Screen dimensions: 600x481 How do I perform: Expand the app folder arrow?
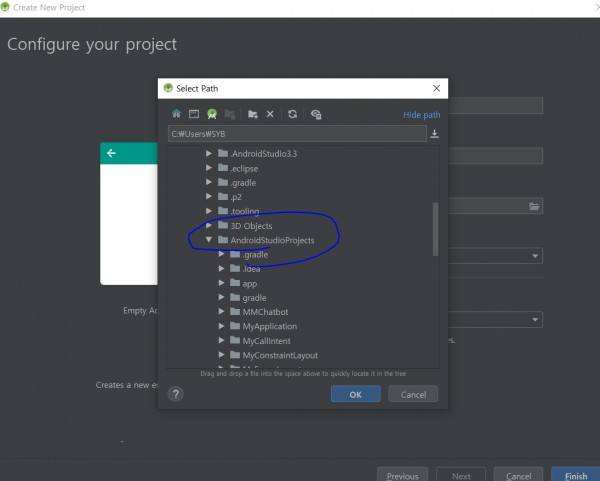(221, 283)
